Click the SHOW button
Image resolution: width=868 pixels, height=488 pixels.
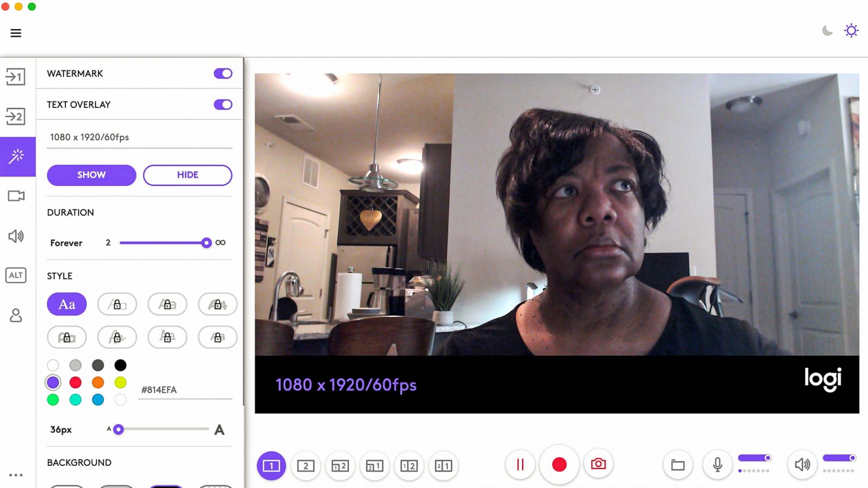click(x=91, y=175)
